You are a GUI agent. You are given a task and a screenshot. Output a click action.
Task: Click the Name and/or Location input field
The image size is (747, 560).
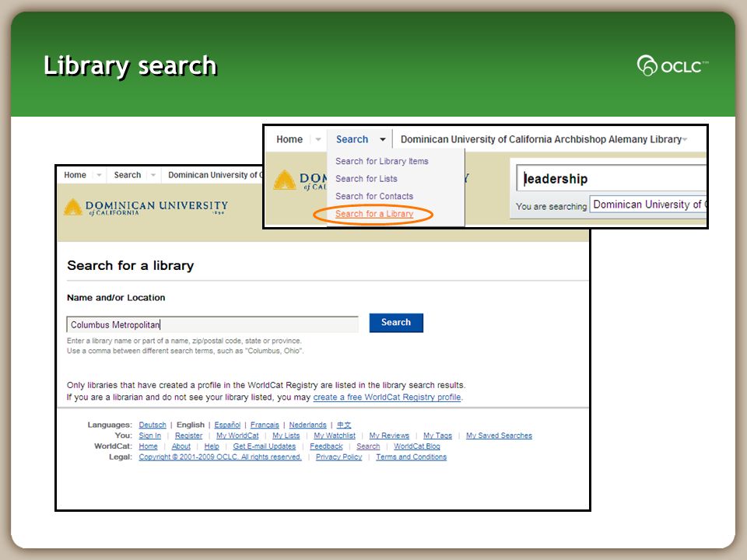coord(212,325)
